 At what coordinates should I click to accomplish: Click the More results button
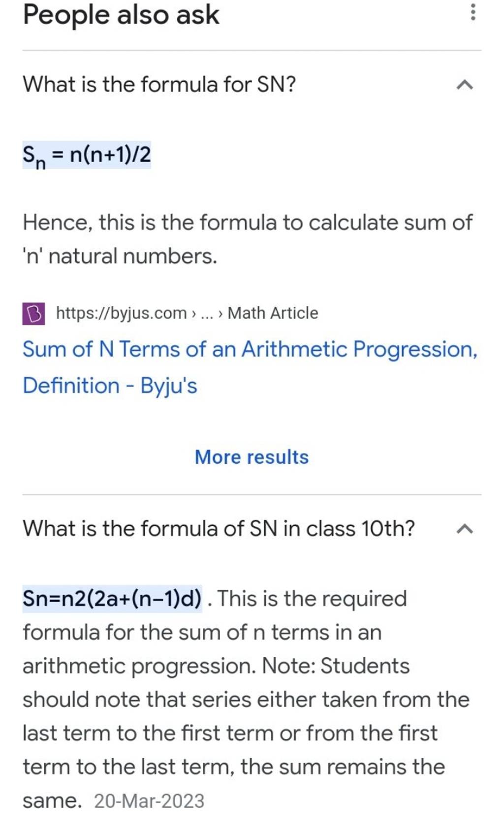coord(252,457)
